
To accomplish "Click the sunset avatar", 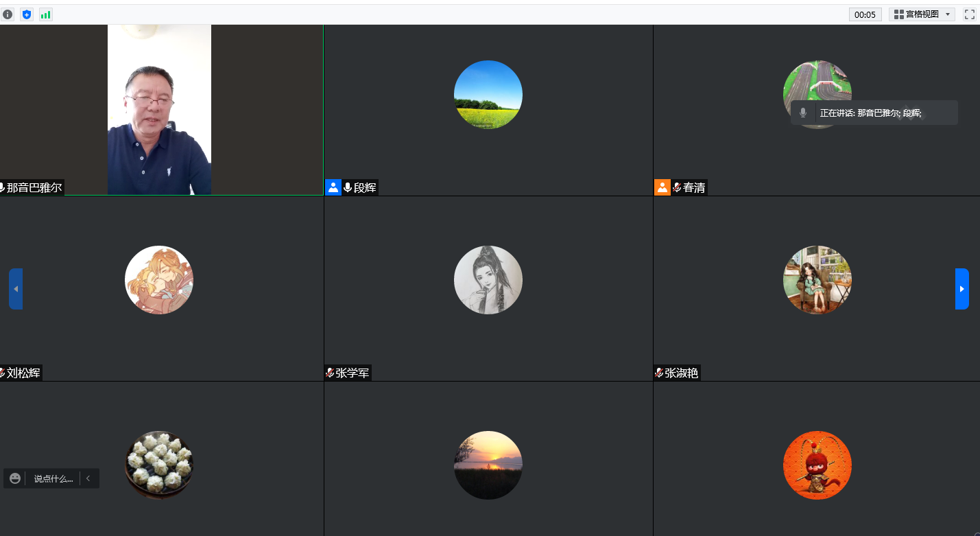I will [x=488, y=465].
